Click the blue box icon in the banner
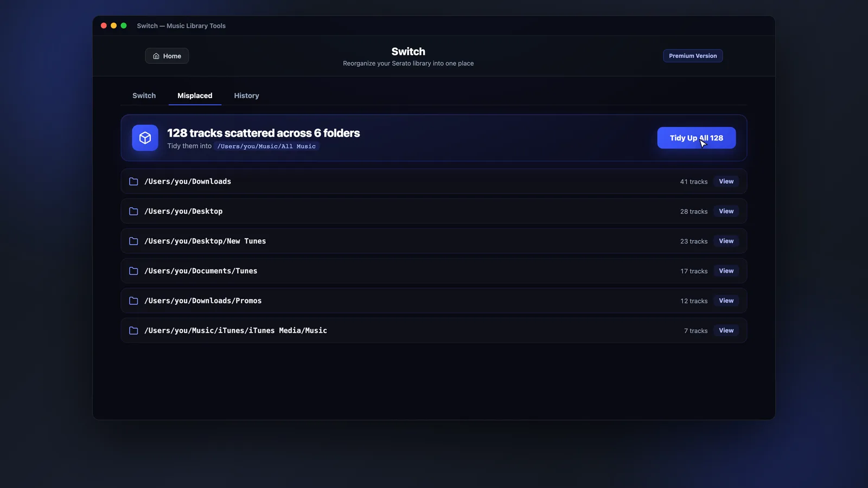This screenshot has width=868, height=488. click(x=145, y=138)
